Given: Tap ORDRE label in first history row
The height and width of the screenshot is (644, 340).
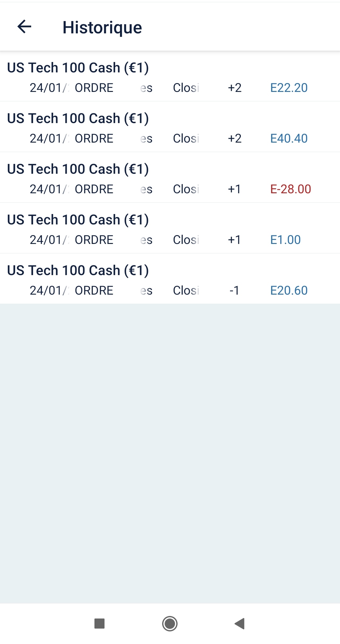Looking at the screenshot, I should coord(94,88).
